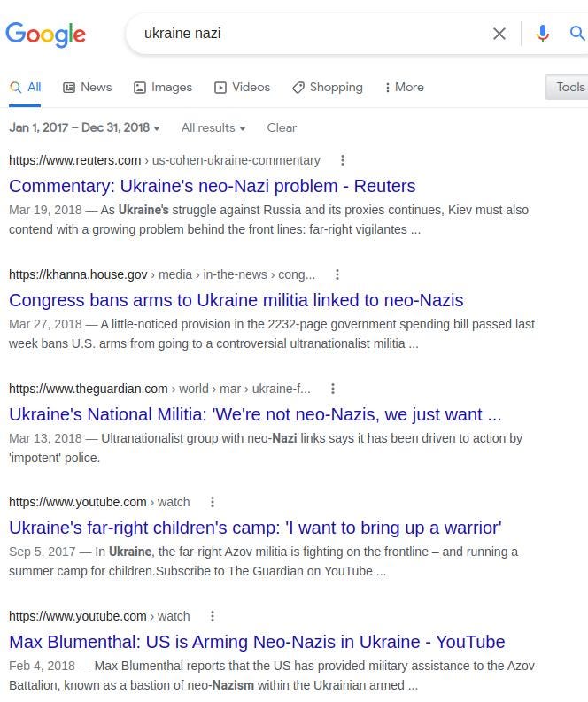Select the All search tab
This screenshot has height=702, width=588.
[x=25, y=88]
